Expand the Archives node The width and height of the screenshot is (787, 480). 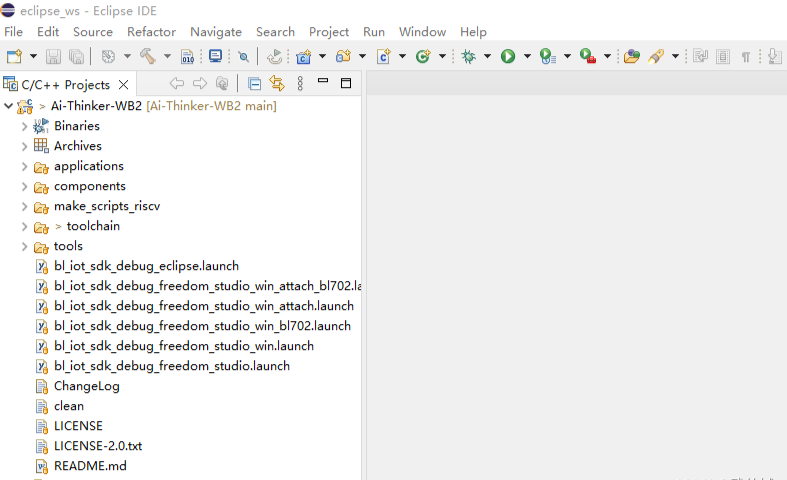(24, 146)
